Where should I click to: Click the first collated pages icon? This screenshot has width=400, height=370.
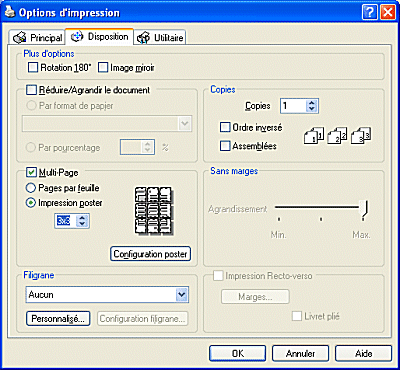coord(313,135)
